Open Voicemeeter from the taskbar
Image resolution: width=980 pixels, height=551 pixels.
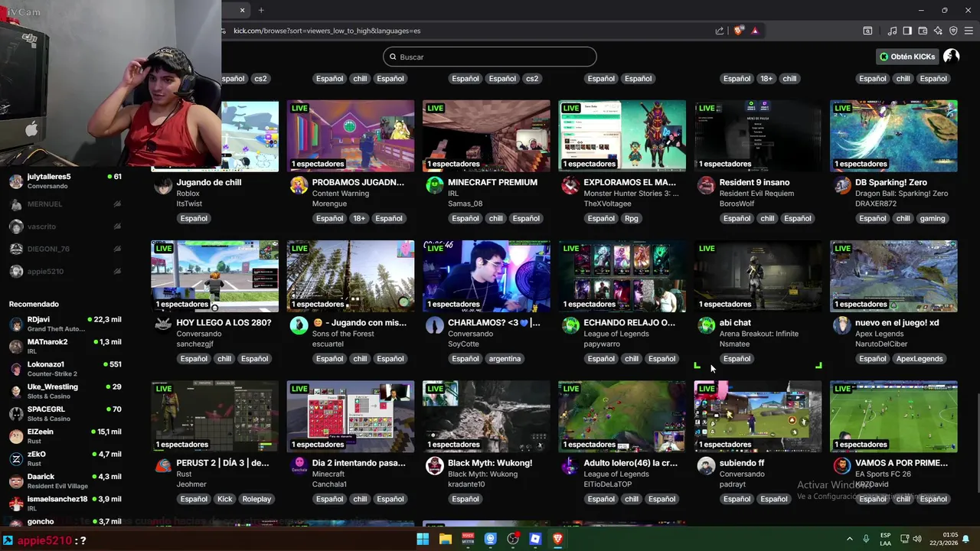(x=468, y=539)
